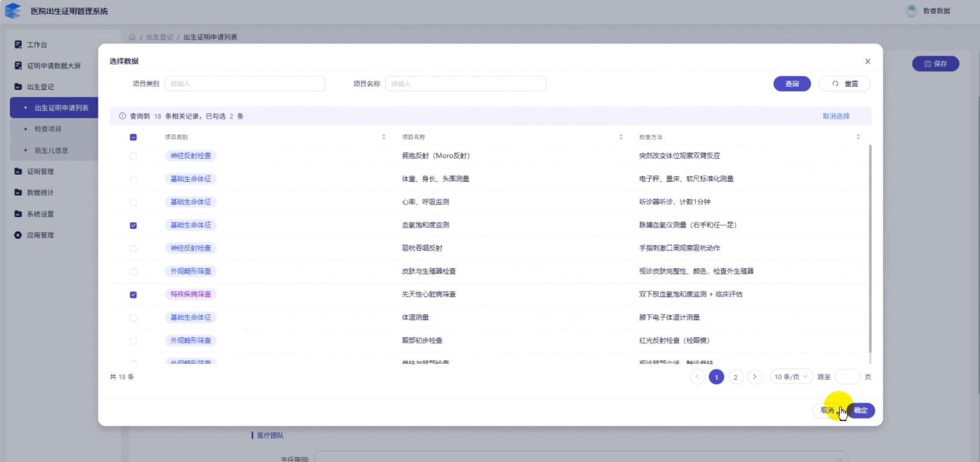Screen dimensions: 980x462
Task: Check the row for 眼部初步检查
Action: point(133,341)
